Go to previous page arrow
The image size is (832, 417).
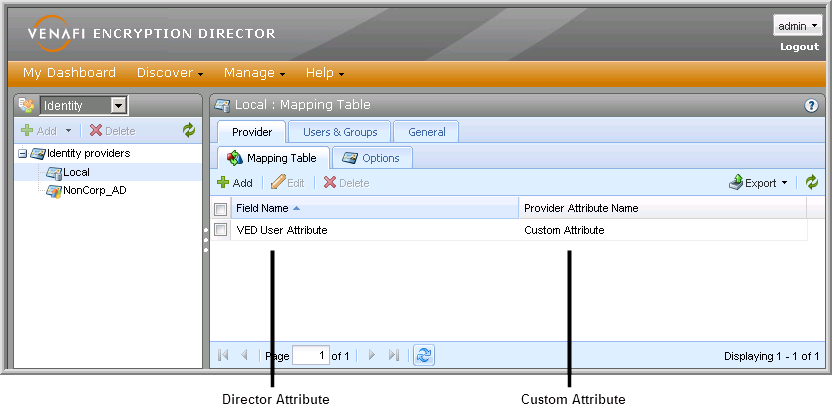pos(244,355)
